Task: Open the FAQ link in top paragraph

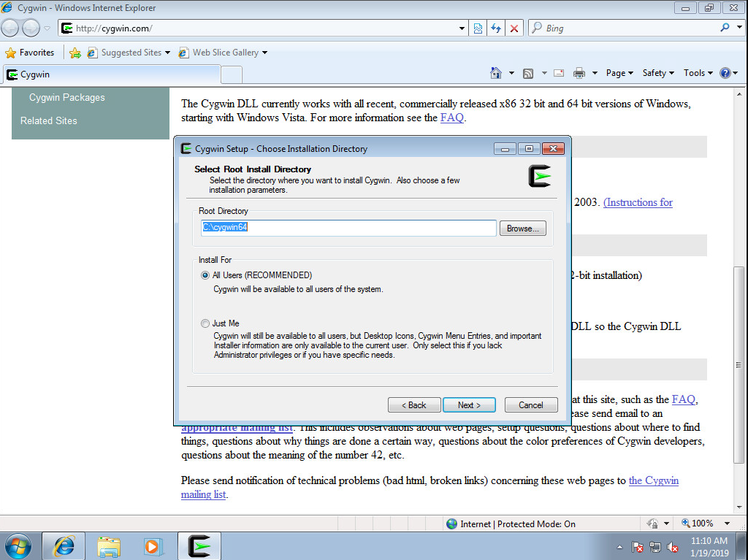Action: tap(451, 118)
